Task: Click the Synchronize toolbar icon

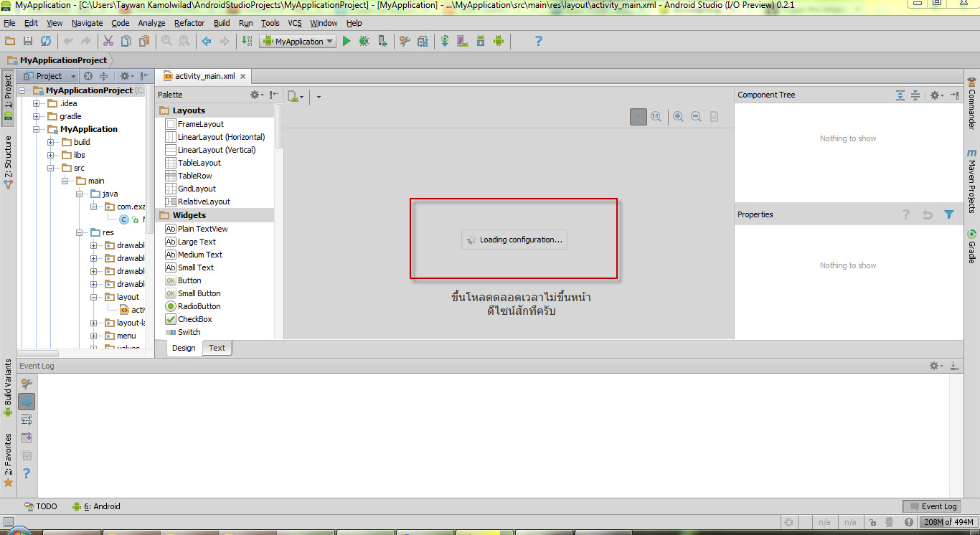Action: (46, 42)
